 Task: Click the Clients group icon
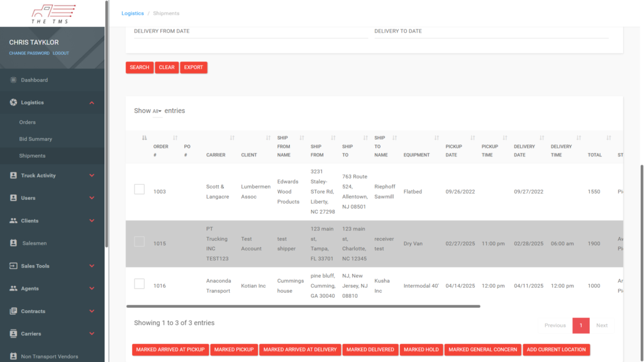tap(13, 221)
